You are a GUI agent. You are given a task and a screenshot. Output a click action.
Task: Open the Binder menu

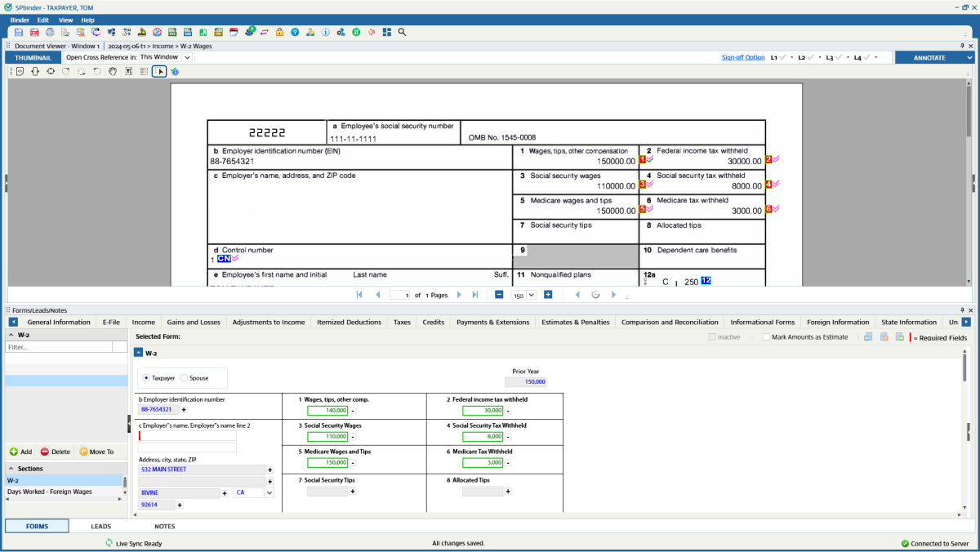pos(20,20)
